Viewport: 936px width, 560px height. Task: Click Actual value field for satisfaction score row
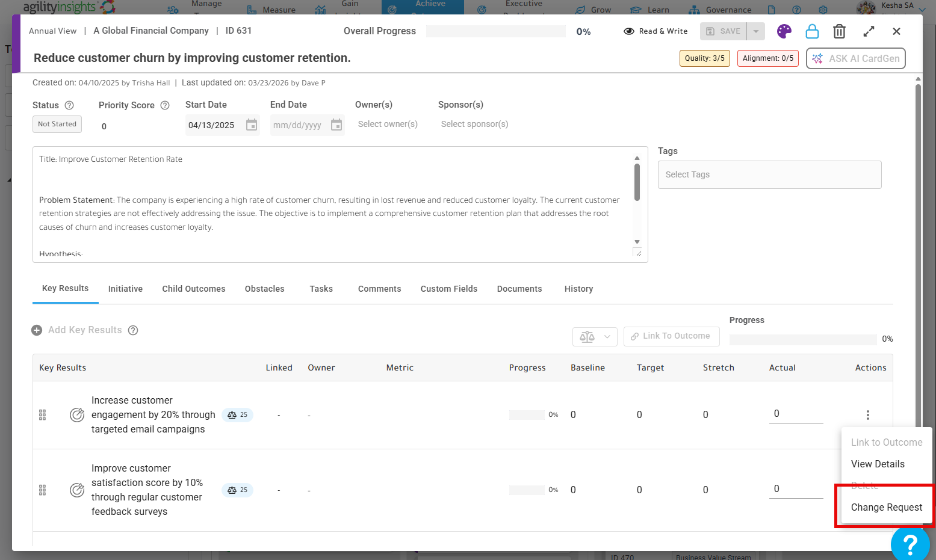[796, 489]
